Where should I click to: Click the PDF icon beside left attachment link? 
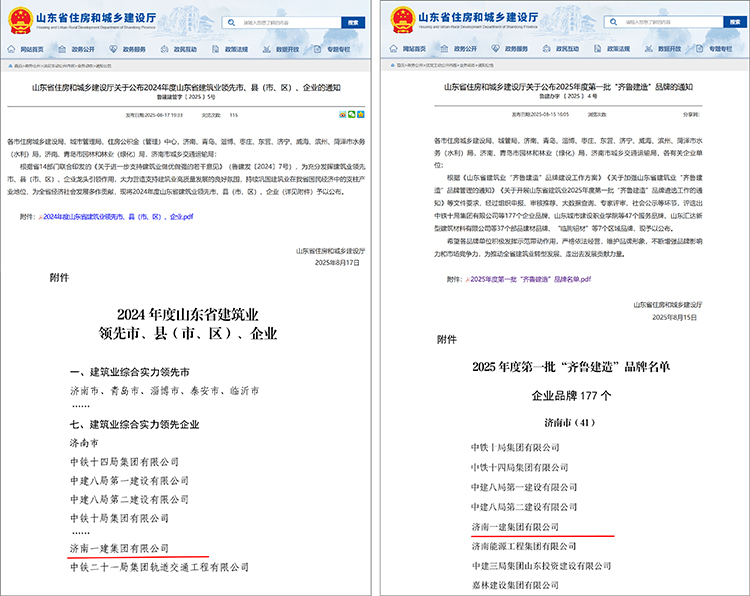(x=41, y=215)
